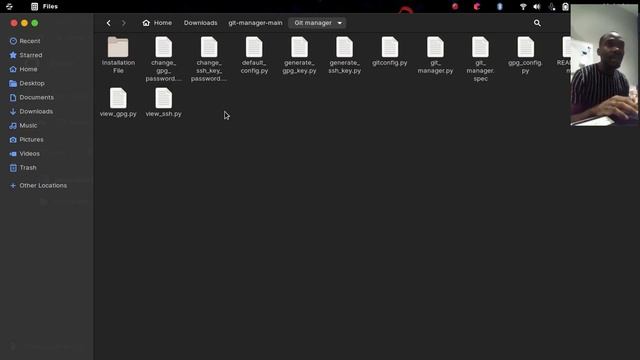Select the git_manager.py file

coord(435,55)
